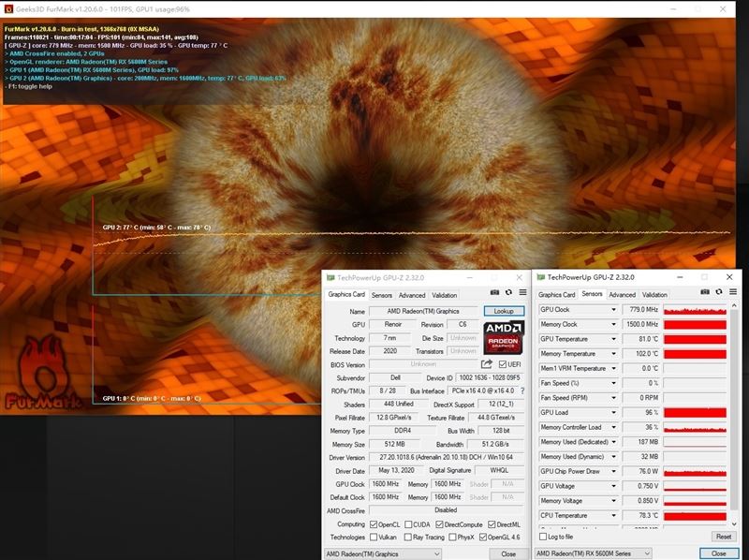Open the AMD Radeon RX 5600M Series selector dropdown
The width and height of the screenshot is (749, 560).
tap(593, 553)
